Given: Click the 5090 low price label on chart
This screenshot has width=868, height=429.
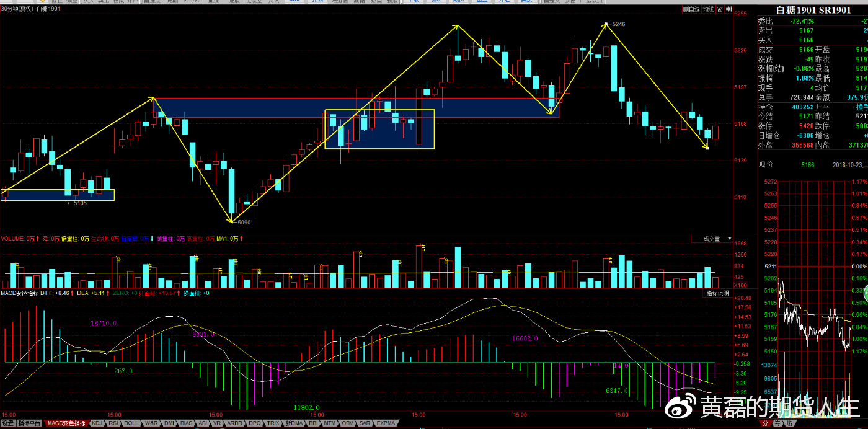Looking at the screenshot, I should pos(244,222).
